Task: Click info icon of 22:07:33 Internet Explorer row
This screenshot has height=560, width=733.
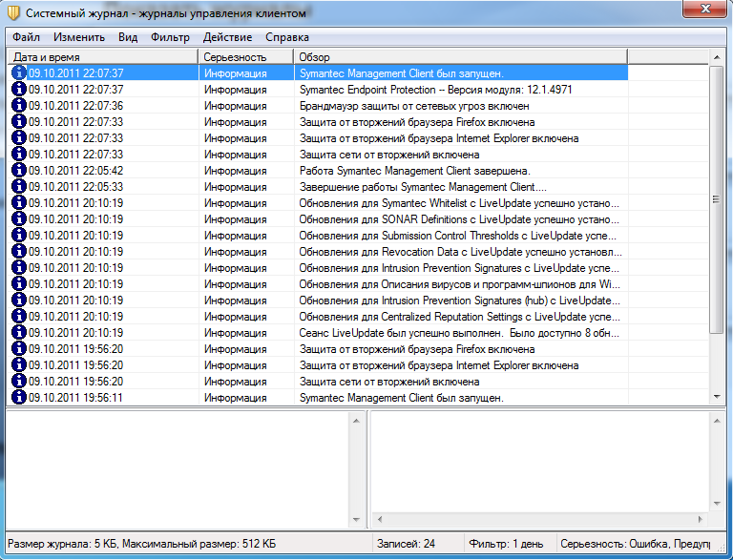Action: [19, 138]
